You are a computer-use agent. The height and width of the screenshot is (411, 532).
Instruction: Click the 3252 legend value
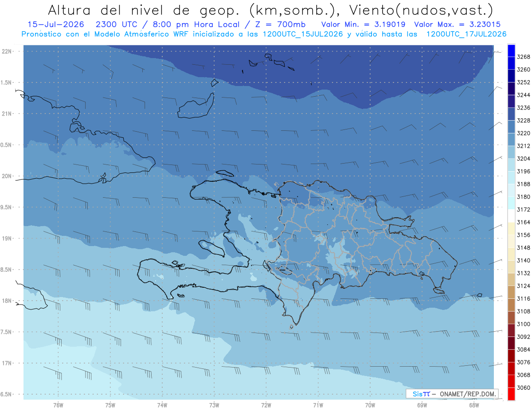pyautogui.click(x=524, y=82)
